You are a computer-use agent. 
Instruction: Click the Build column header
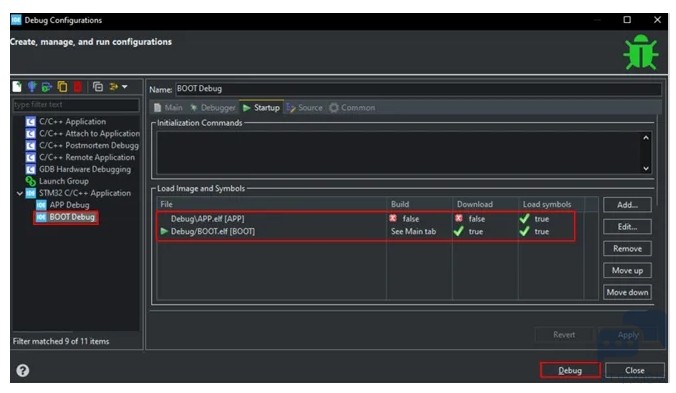click(x=419, y=204)
